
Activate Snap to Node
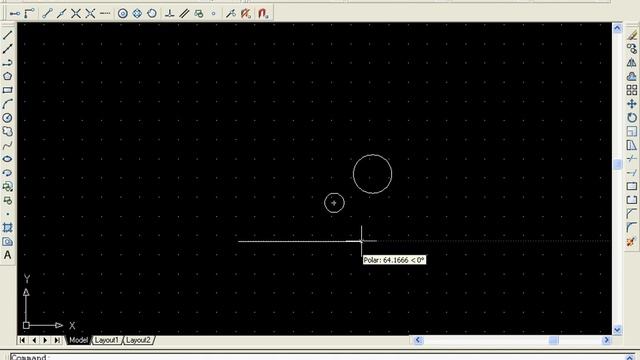click(x=213, y=13)
